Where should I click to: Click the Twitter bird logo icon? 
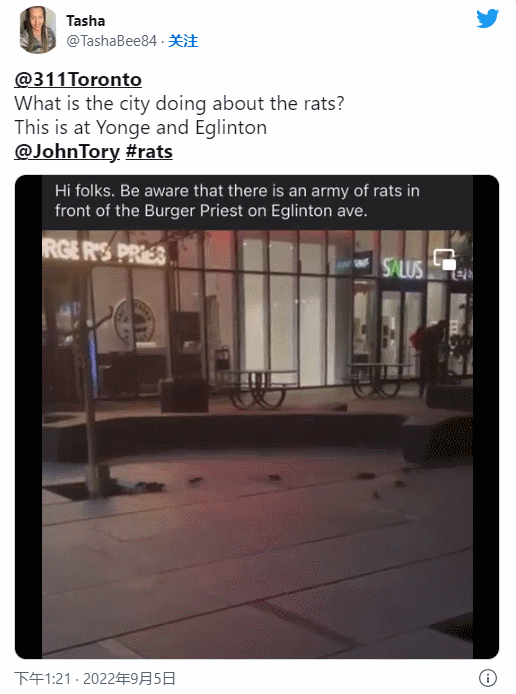pos(488,19)
